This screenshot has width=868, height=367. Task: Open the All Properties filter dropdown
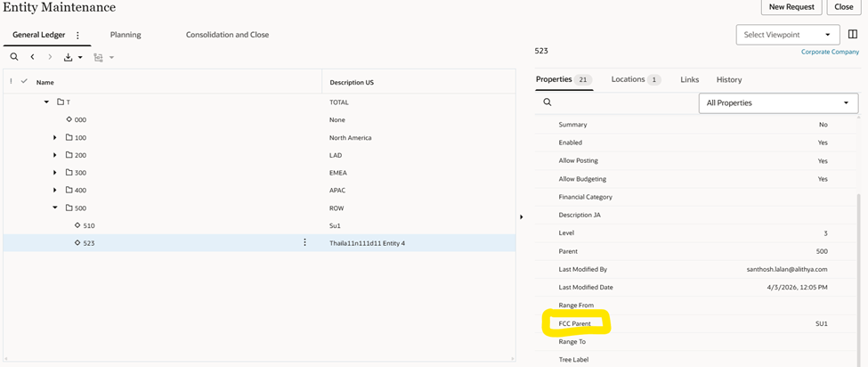click(778, 103)
